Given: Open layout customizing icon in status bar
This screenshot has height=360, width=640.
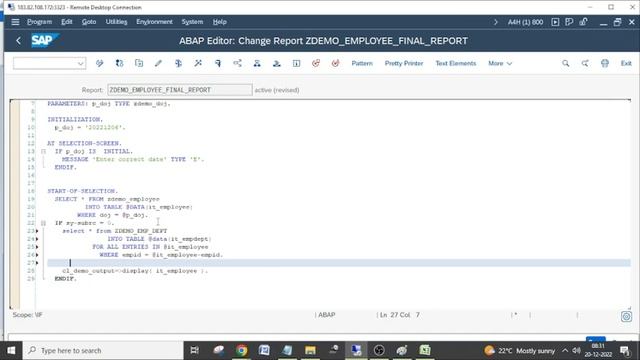Looking at the screenshot, I should click(x=627, y=316).
